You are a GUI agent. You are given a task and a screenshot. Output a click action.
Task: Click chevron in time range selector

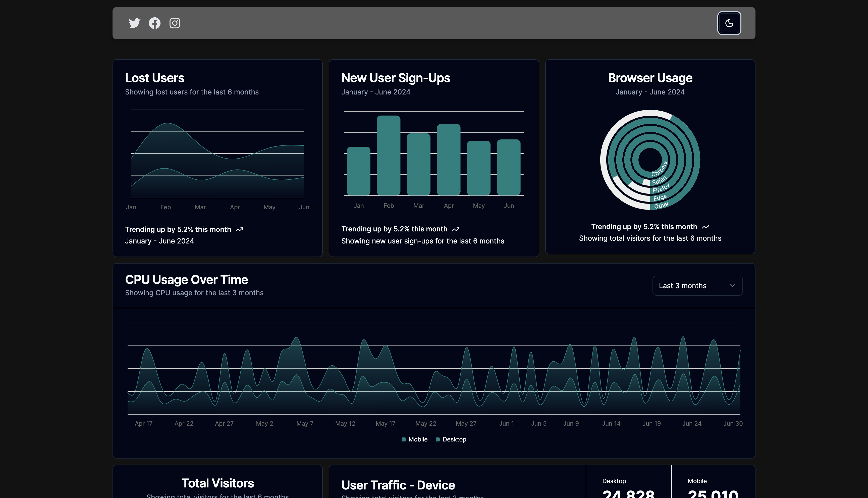pos(732,286)
